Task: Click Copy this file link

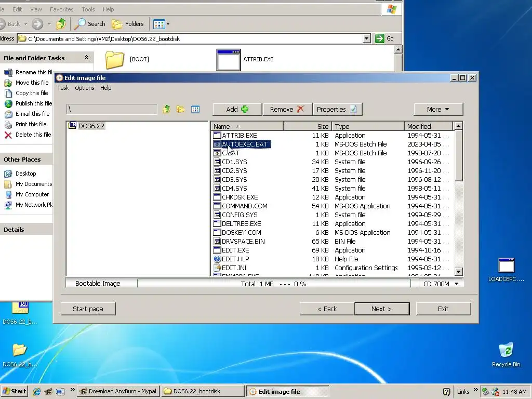Action: click(x=32, y=93)
